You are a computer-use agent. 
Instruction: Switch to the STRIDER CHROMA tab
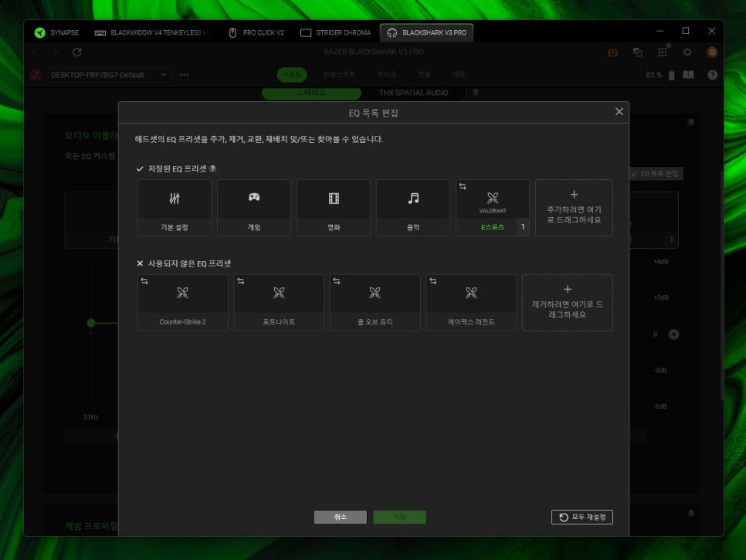pos(336,33)
